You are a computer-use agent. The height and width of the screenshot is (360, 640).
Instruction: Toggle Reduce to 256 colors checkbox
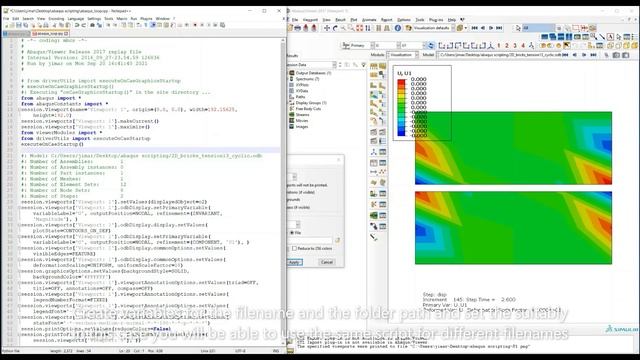294,248
